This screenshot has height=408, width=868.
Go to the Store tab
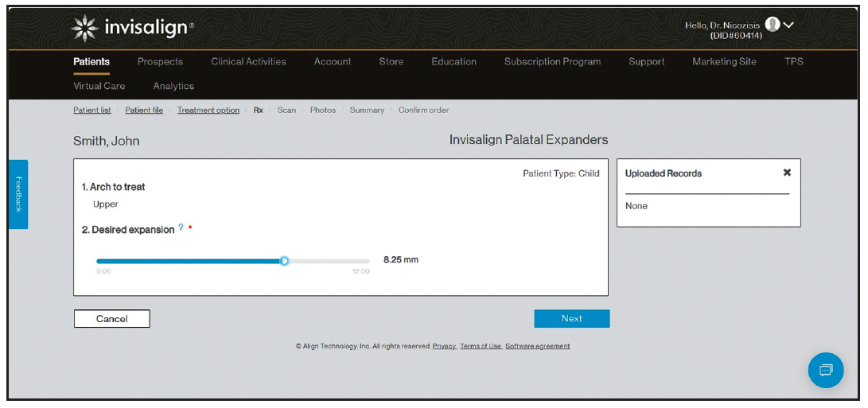[391, 61]
